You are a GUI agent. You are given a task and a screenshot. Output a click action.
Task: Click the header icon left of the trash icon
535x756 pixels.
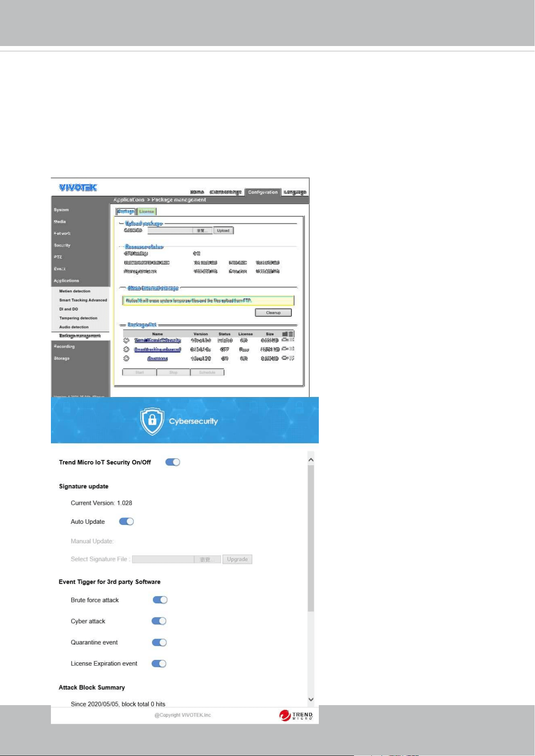point(285,334)
